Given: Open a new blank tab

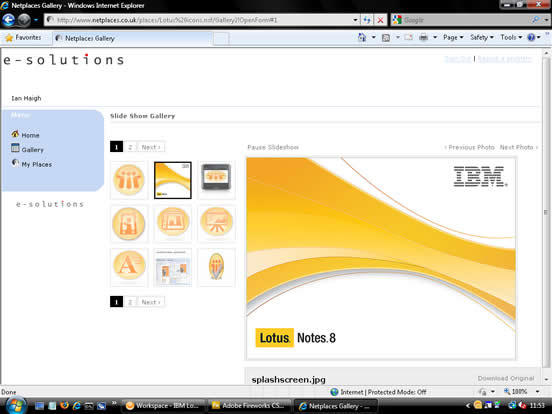Looking at the screenshot, I should click(x=221, y=39).
